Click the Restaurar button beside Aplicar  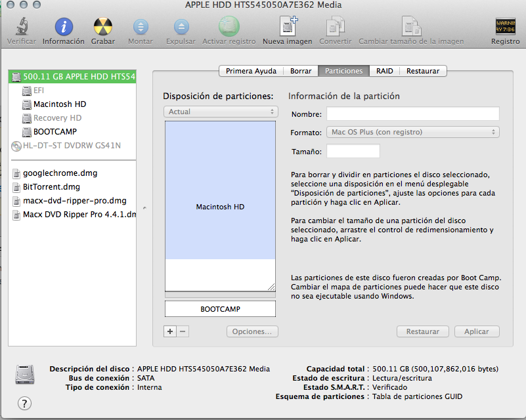(x=423, y=331)
